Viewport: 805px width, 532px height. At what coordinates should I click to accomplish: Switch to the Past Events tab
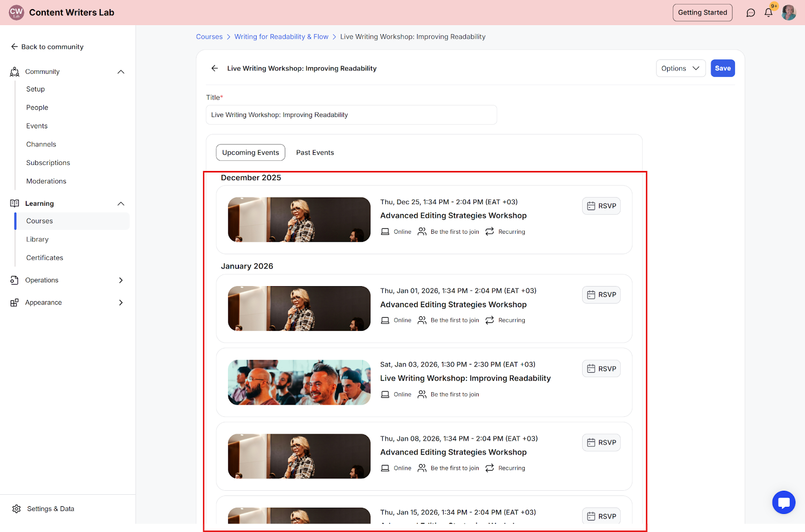point(315,153)
